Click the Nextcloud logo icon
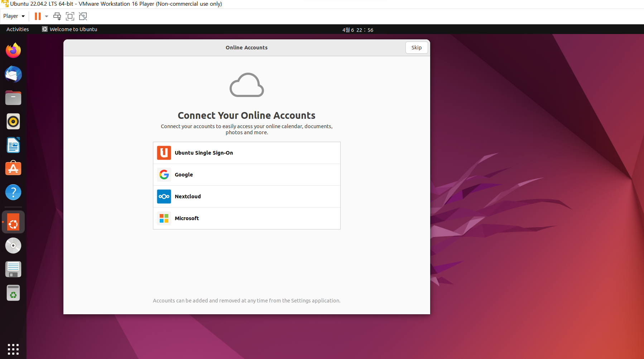 coord(164,197)
